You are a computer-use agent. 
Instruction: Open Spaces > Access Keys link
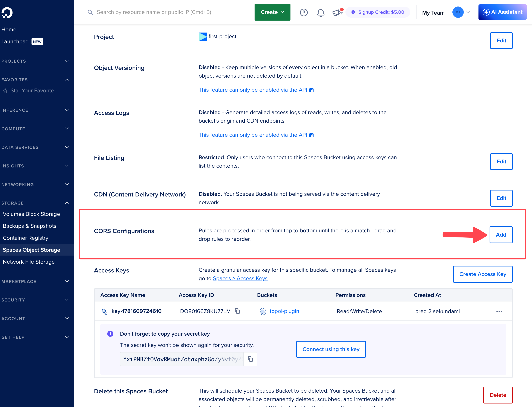240,278
